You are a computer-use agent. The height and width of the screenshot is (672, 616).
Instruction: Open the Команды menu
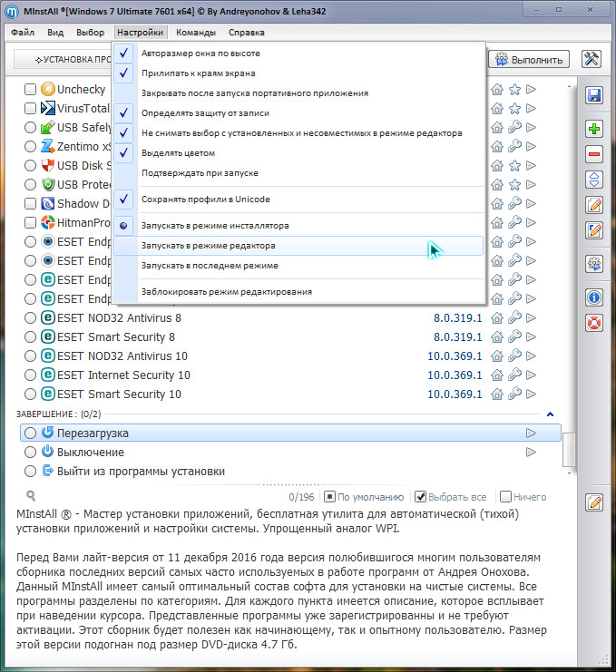(195, 33)
